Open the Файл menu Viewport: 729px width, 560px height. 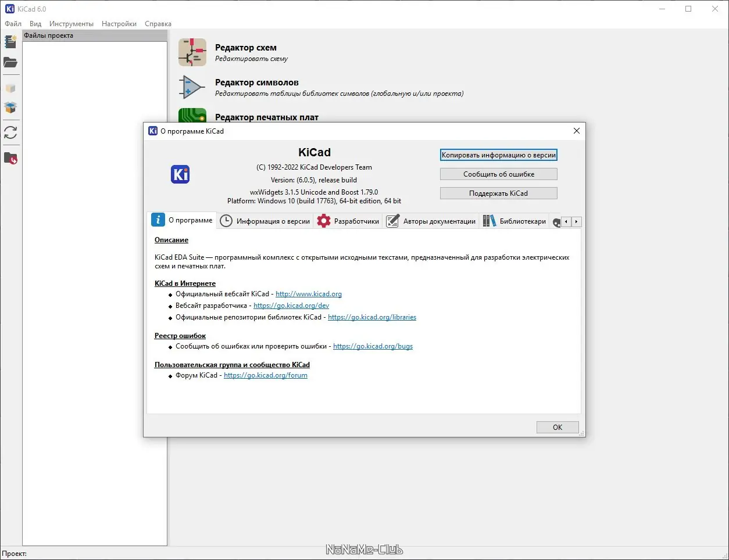pyautogui.click(x=13, y=24)
